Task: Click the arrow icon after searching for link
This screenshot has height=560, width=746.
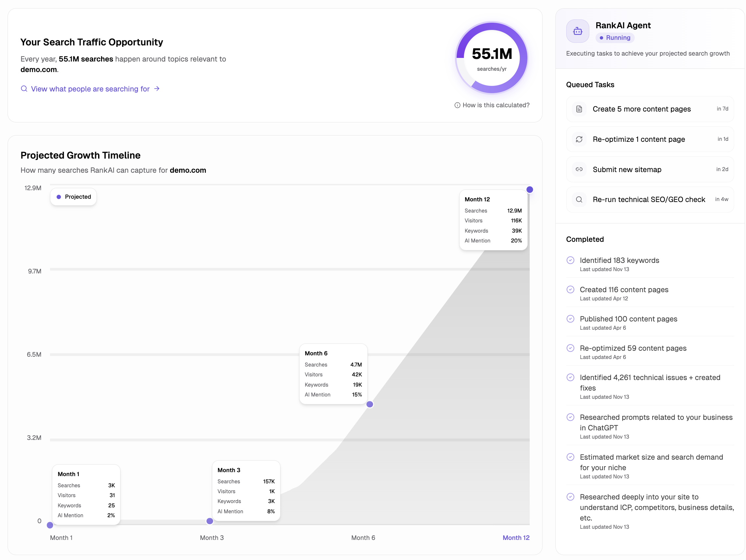Action: tap(157, 89)
